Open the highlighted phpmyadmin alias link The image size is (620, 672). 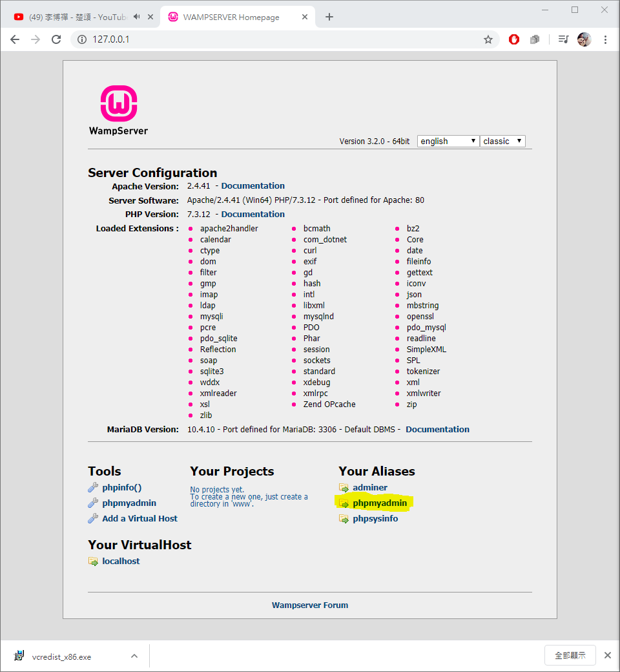380,503
